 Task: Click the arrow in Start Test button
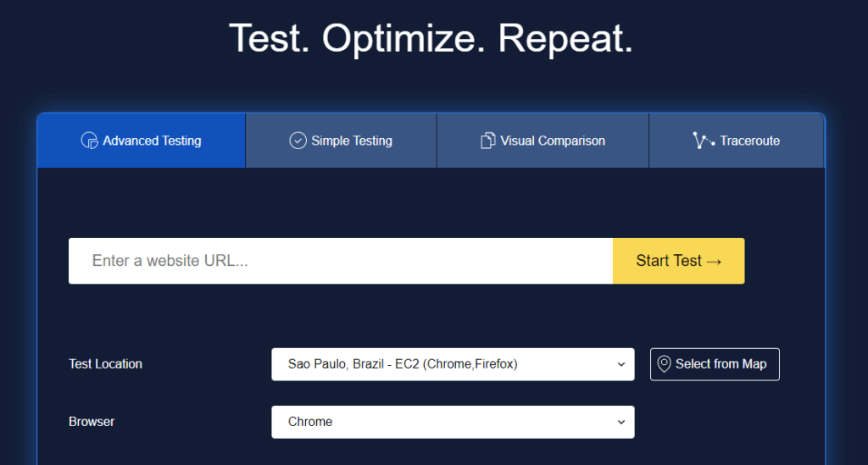click(714, 261)
